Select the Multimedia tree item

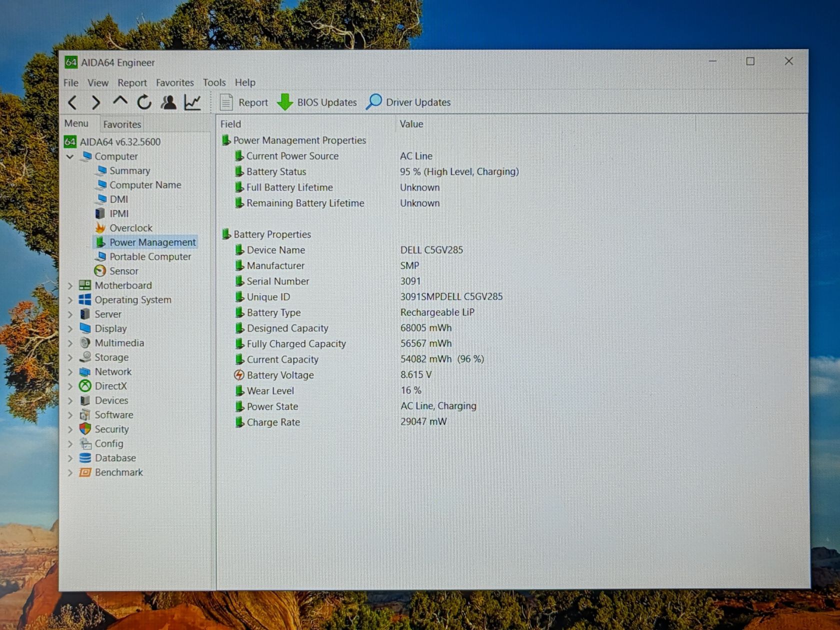[x=112, y=343]
